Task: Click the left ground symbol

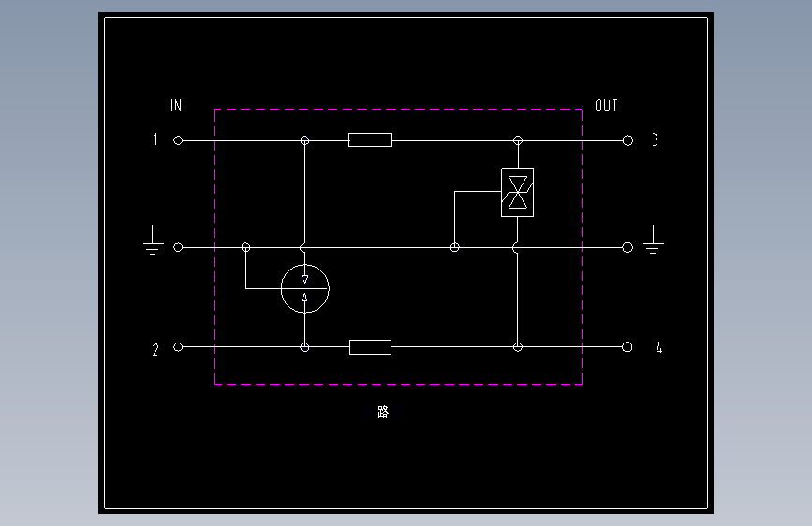Action: pyautogui.click(x=154, y=240)
